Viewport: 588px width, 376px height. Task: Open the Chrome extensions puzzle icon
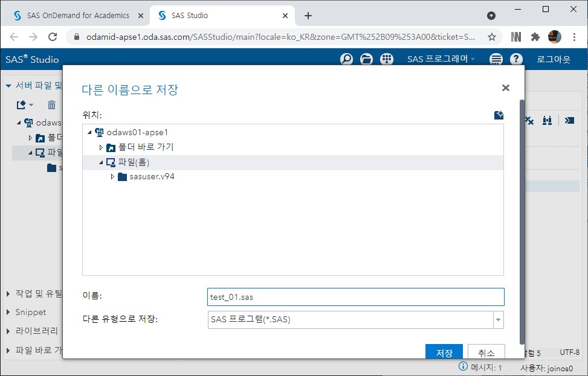pyautogui.click(x=535, y=37)
